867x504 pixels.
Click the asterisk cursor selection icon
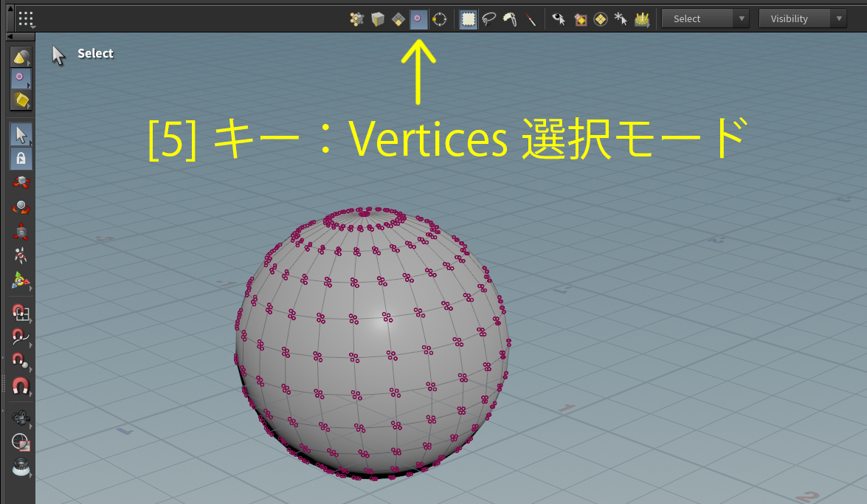[621, 19]
